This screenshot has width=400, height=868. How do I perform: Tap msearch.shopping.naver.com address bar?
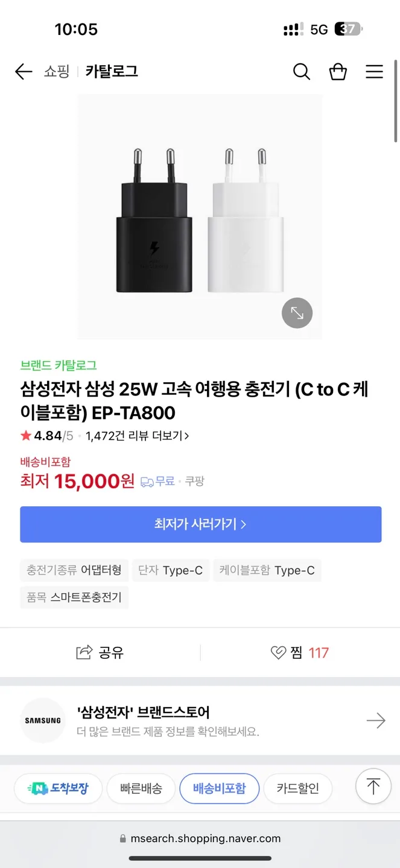tap(200, 838)
